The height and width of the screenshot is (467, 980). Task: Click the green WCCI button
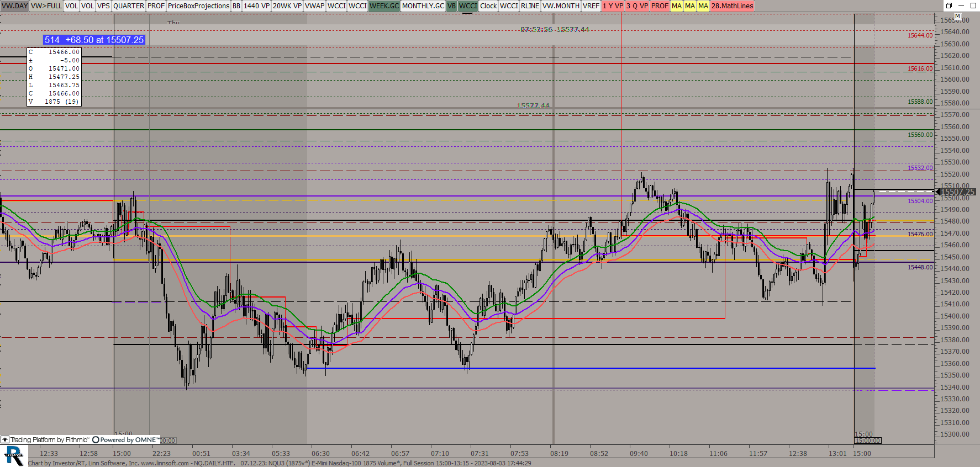468,6
